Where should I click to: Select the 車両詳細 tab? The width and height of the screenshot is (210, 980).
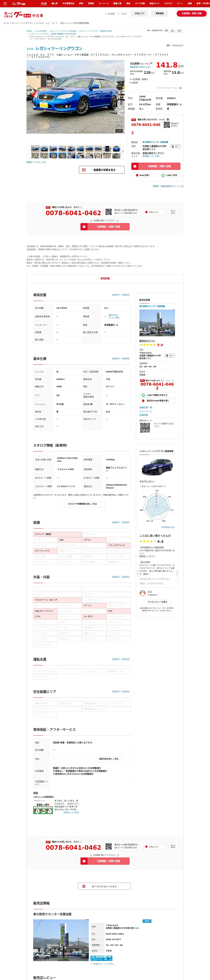pos(105,278)
